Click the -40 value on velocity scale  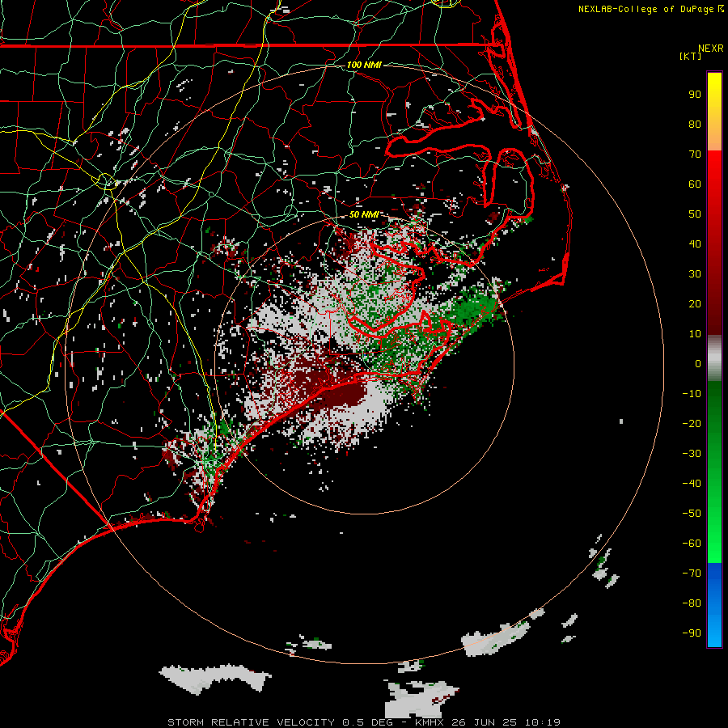pyautogui.click(x=692, y=484)
